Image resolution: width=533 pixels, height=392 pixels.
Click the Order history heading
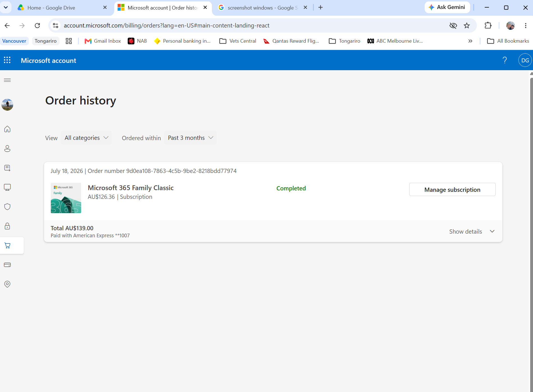pyautogui.click(x=81, y=101)
